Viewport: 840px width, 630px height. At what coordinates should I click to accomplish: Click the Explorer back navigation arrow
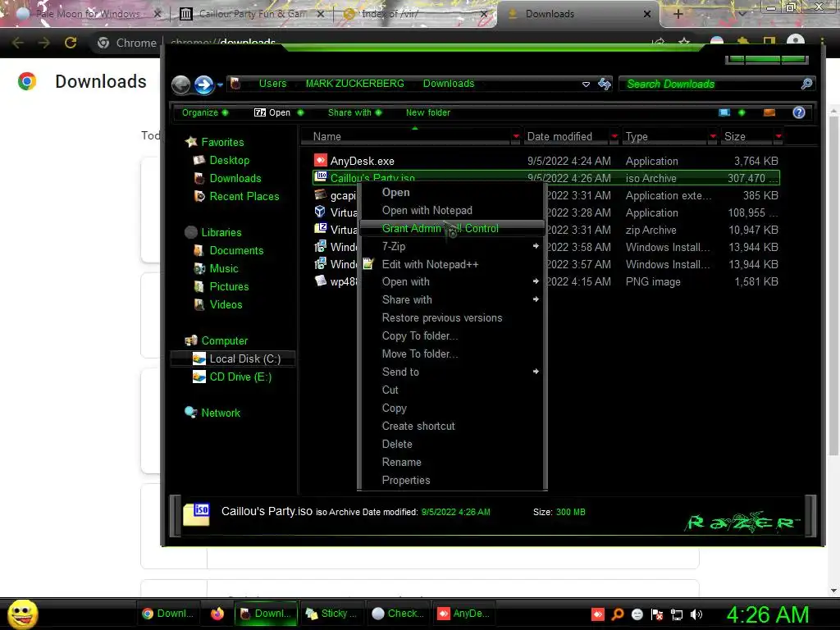coord(180,84)
